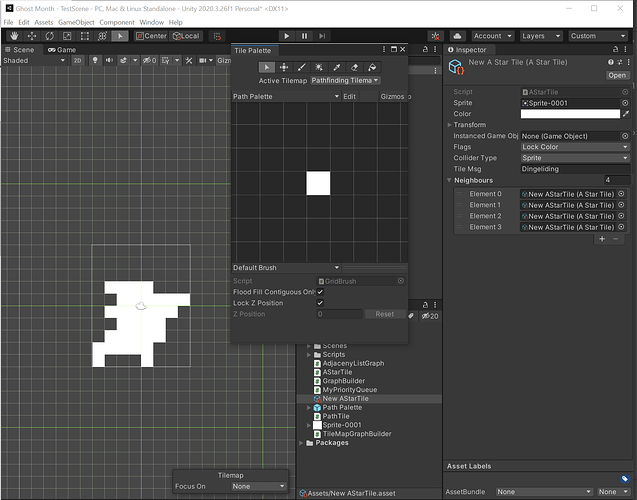This screenshot has height=500, width=637.
Task: Select the paintbrush tool in Tile Palette
Action: tap(301, 67)
